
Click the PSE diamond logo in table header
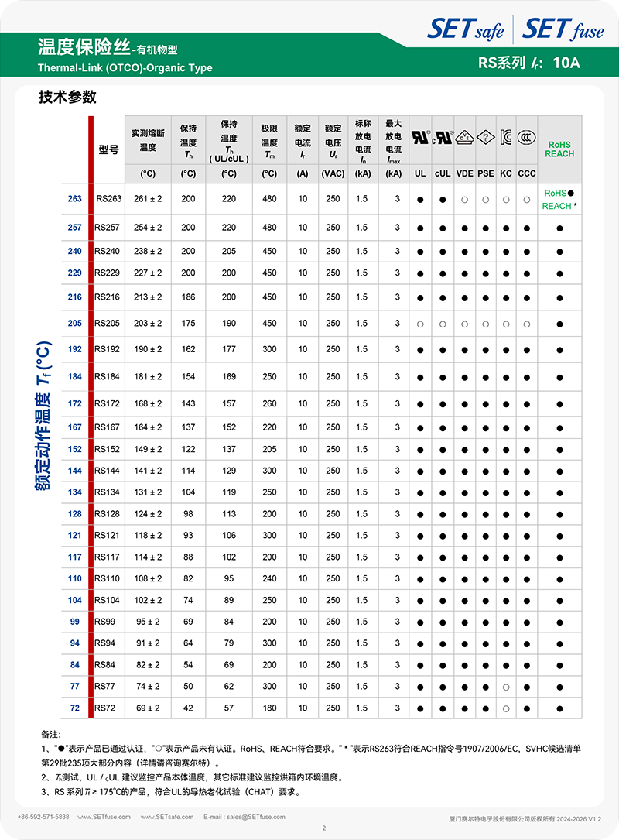[x=485, y=138]
